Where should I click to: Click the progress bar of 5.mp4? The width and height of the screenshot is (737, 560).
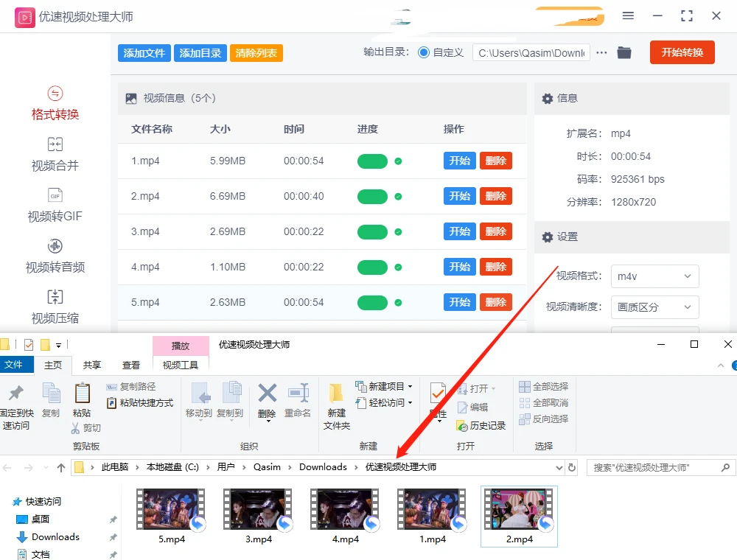pyautogui.click(x=372, y=303)
